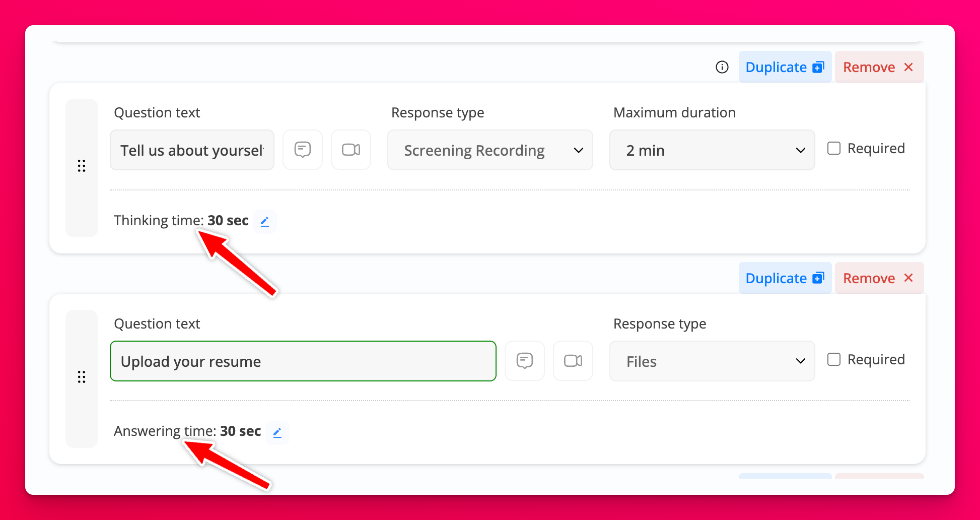Click the info icon beside Duplicate
This screenshot has width=980, height=520.
pyautogui.click(x=722, y=67)
